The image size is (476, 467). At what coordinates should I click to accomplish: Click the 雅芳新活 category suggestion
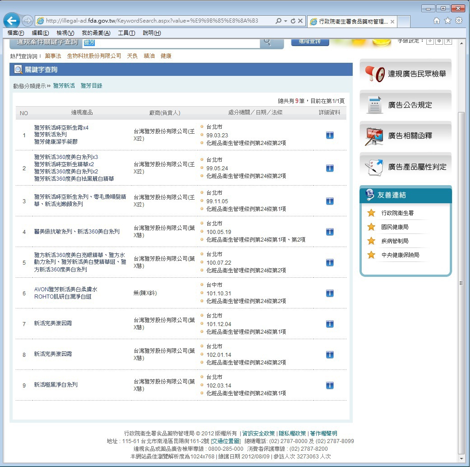[x=64, y=86]
